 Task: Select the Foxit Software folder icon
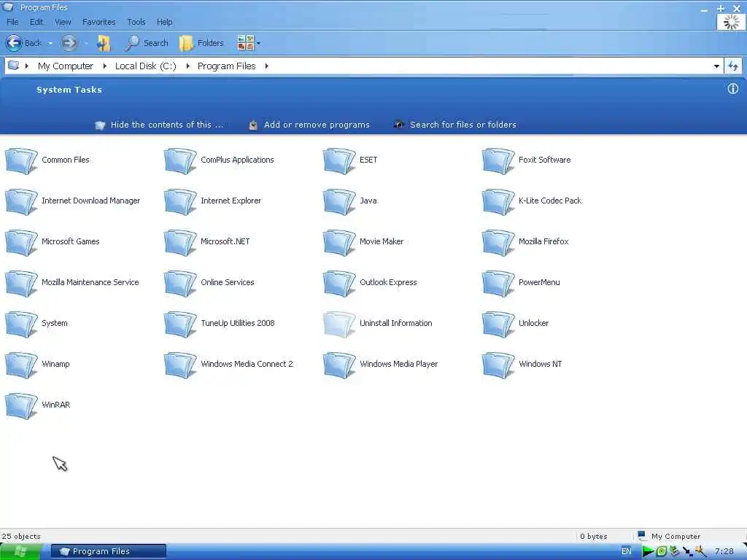499,160
